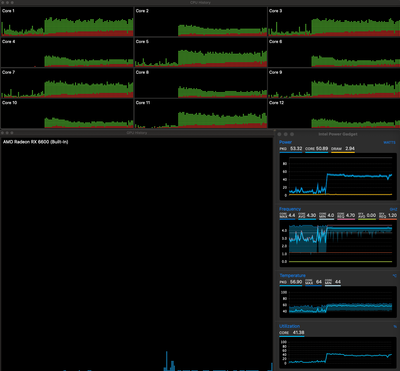This screenshot has height=371, width=400.
Task: Click inside the Utilization graph
Action: [x=338, y=353]
